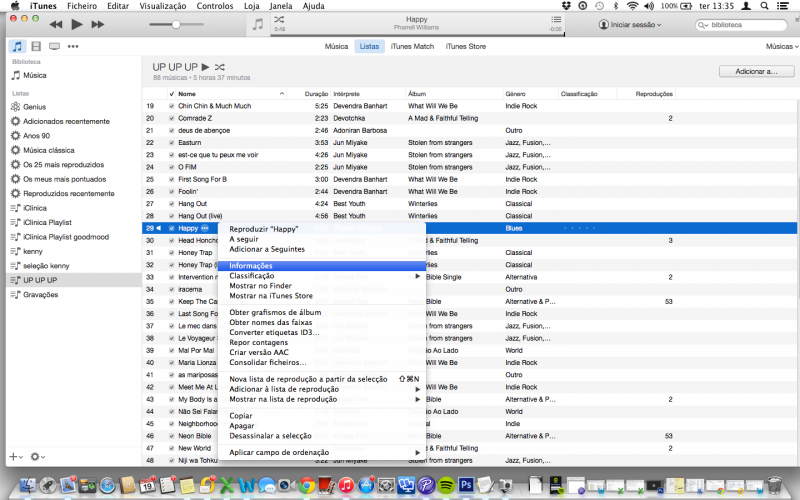This screenshot has width=800, height=500.
Task: Toggle the checkmark column header
Action: [x=172, y=94]
